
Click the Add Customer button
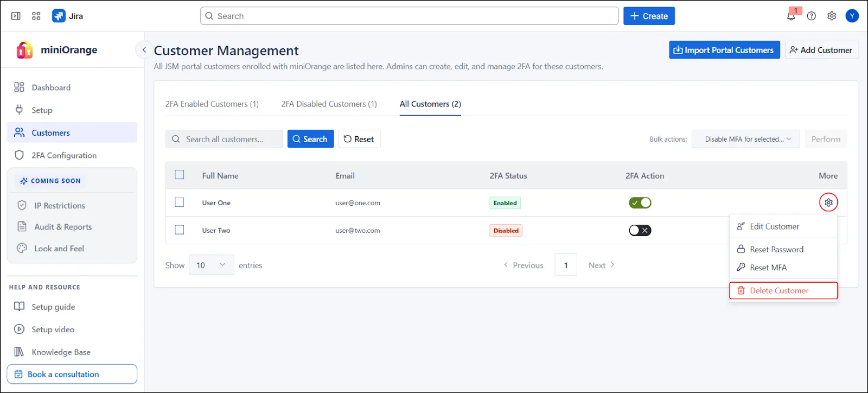coord(821,50)
